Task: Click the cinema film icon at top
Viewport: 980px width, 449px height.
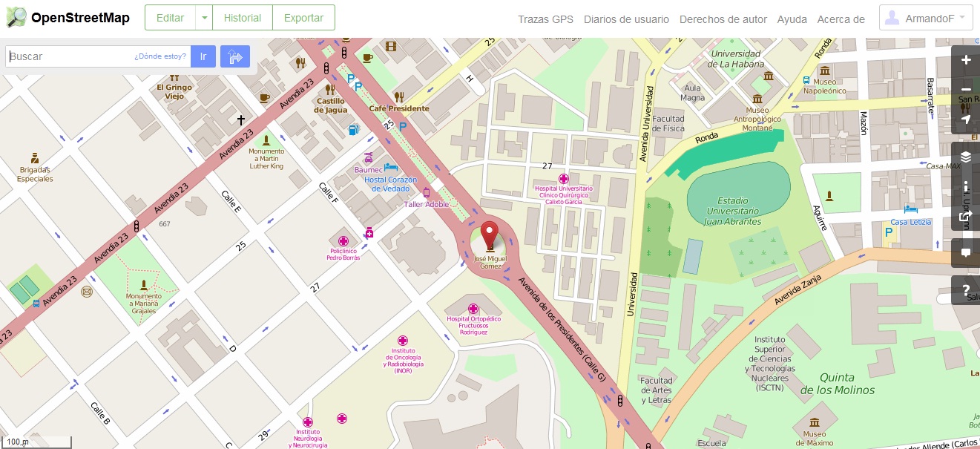Action: tap(391, 46)
